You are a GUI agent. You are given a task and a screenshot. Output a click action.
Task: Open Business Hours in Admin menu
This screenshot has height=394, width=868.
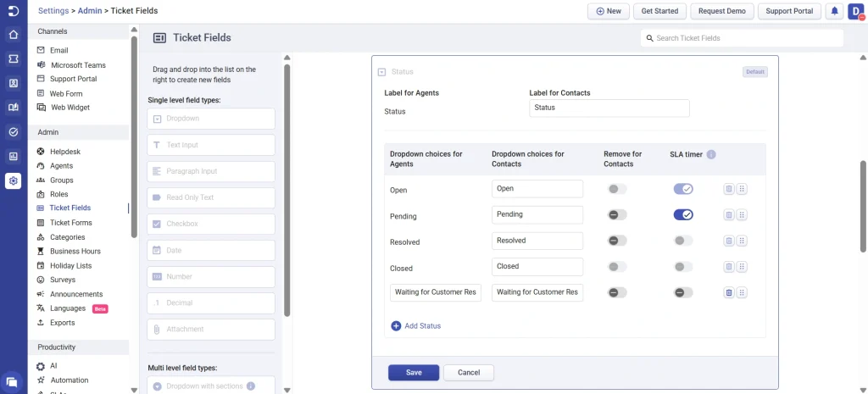click(75, 252)
